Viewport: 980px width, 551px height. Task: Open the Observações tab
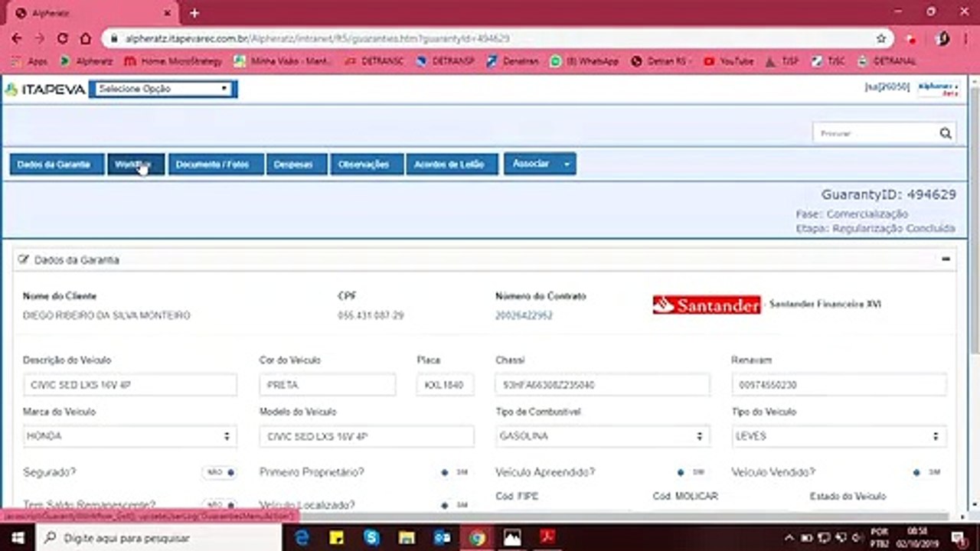click(367, 165)
